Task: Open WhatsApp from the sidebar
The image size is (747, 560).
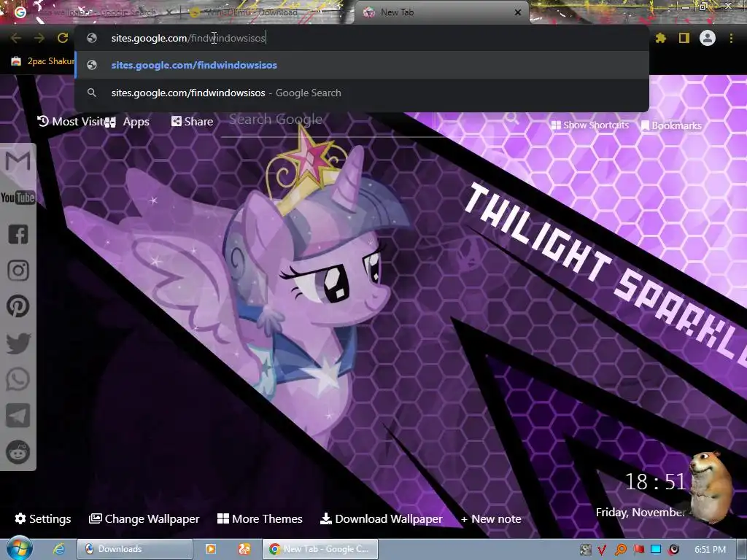Action: 18,379
